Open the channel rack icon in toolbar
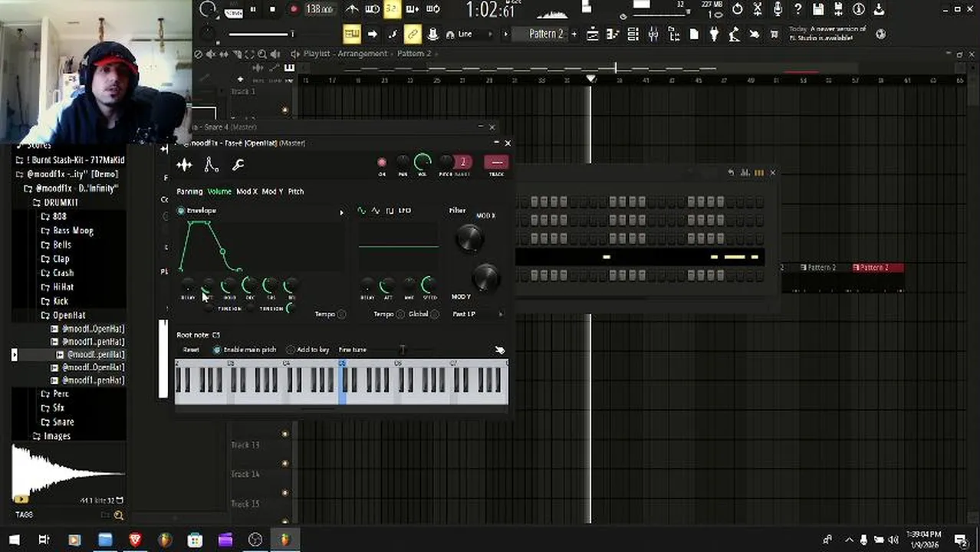This screenshot has width=980, height=552. 633,34
